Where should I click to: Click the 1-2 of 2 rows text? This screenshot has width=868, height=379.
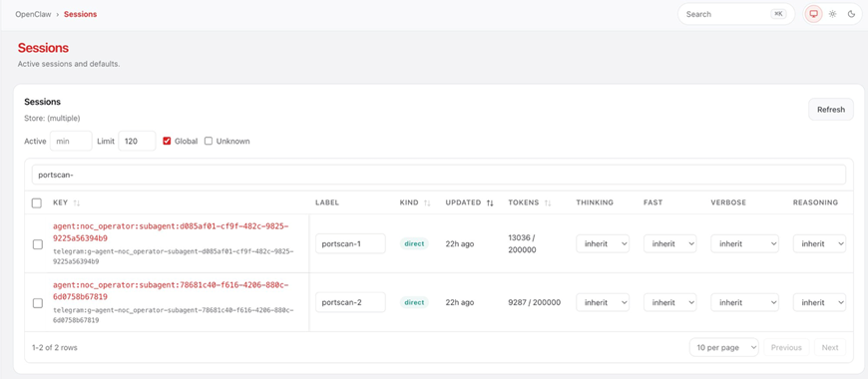pyautogui.click(x=55, y=348)
